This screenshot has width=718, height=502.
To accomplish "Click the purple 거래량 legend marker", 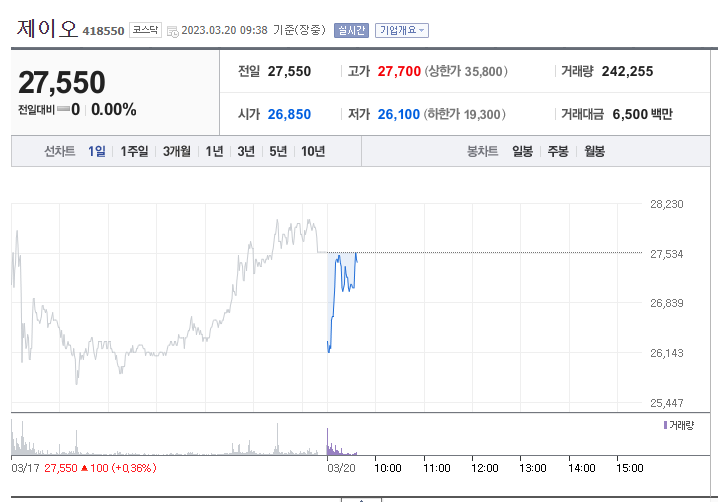I will 665,425.
